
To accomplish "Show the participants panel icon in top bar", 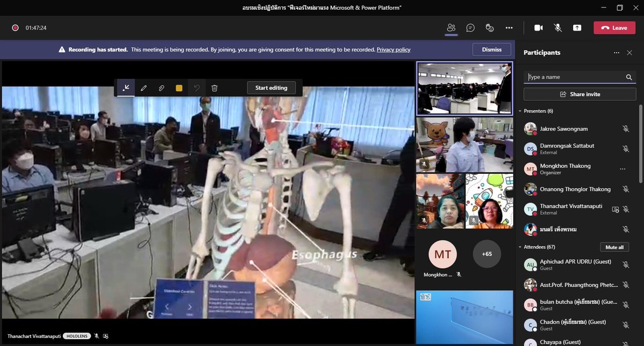I will 451,28.
